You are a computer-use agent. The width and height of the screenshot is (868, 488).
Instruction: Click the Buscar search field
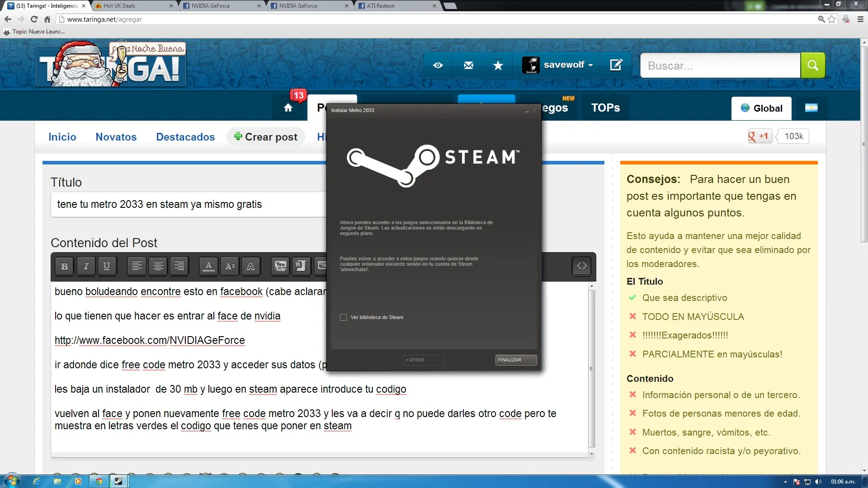[x=720, y=66]
